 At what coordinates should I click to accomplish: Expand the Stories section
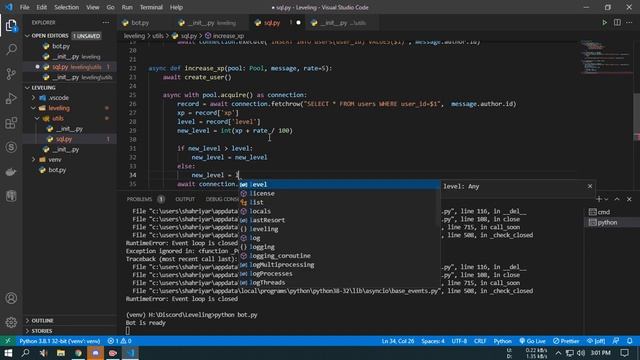pos(42,331)
